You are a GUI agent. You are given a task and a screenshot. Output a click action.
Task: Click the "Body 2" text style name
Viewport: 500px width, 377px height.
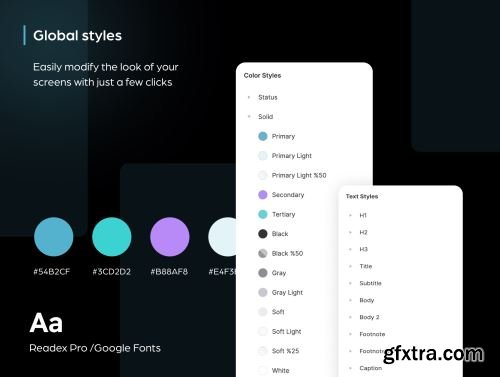click(x=369, y=317)
